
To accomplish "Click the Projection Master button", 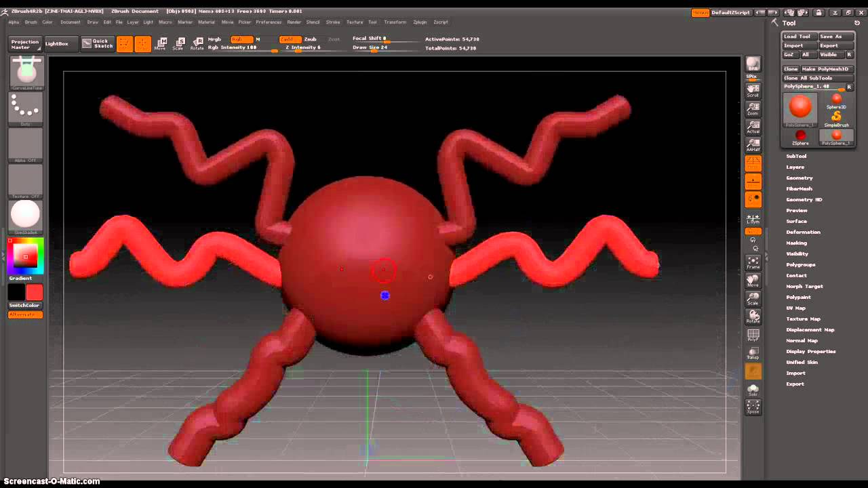I will pos(25,44).
